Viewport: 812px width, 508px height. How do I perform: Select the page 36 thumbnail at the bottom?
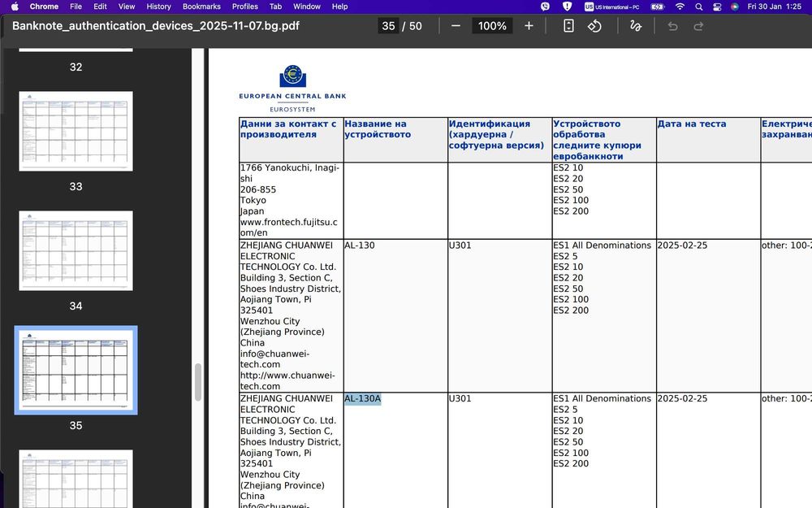76,479
